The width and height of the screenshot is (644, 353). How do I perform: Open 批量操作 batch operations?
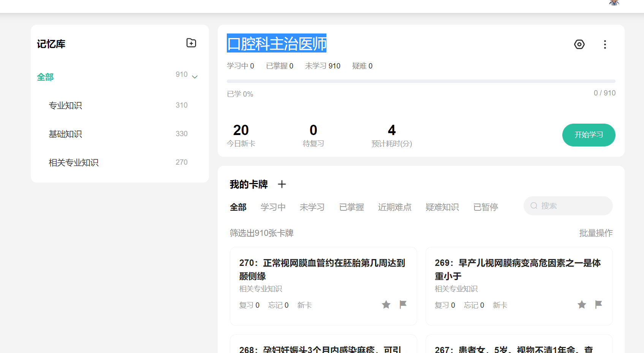tap(596, 233)
